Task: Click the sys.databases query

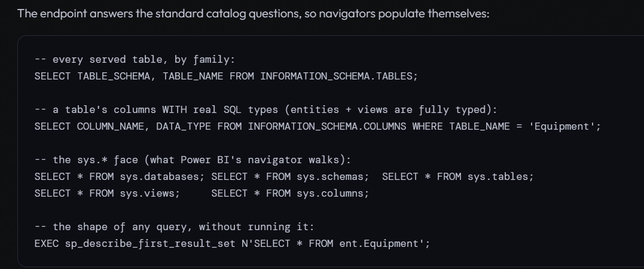Action: pos(120,176)
